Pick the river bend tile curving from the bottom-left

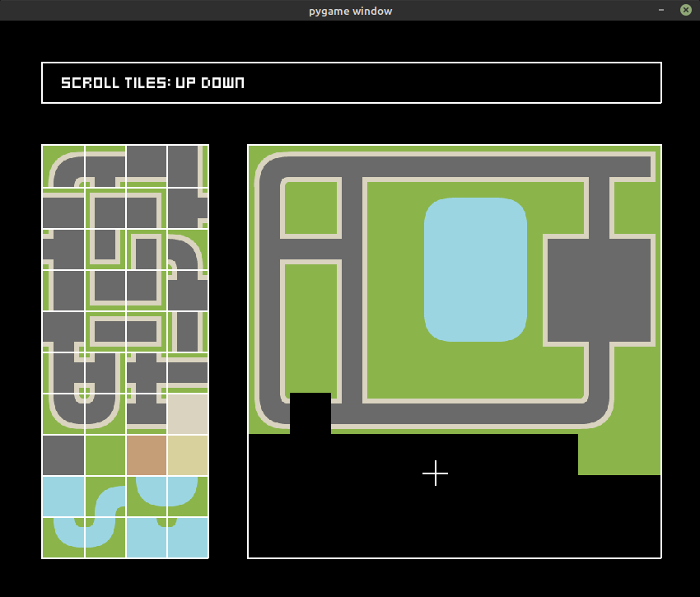point(63,538)
